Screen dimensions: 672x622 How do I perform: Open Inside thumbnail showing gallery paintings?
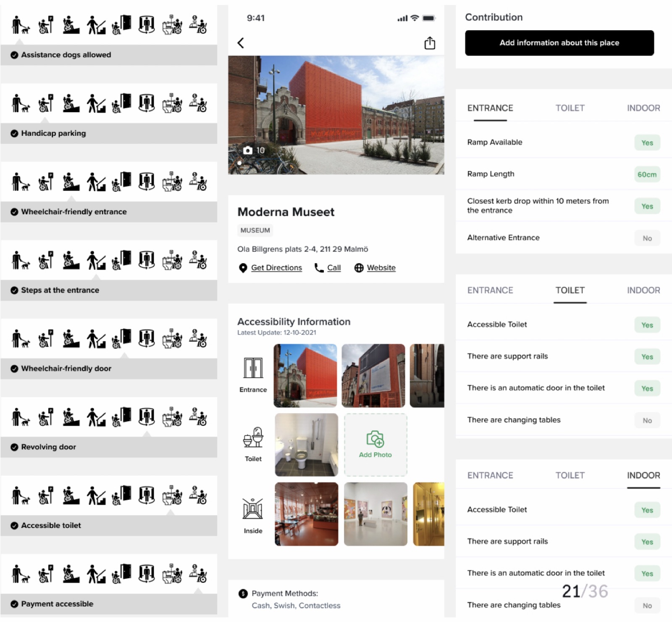pyautogui.click(x=375, y=514)
